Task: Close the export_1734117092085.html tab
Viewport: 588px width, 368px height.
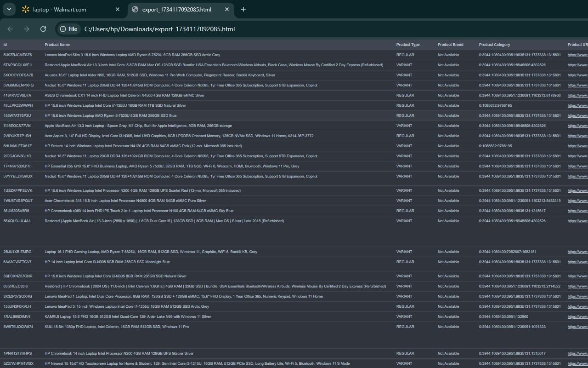Action: (227, 9)
